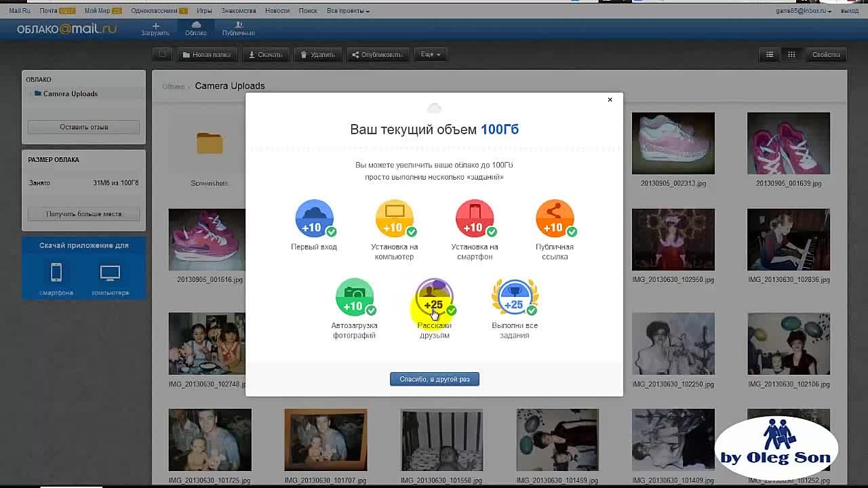Screen dimensions: 868x488
Task: Select thumbnail IMG_20130630_101725.jpg
Action: coord(210,439)
